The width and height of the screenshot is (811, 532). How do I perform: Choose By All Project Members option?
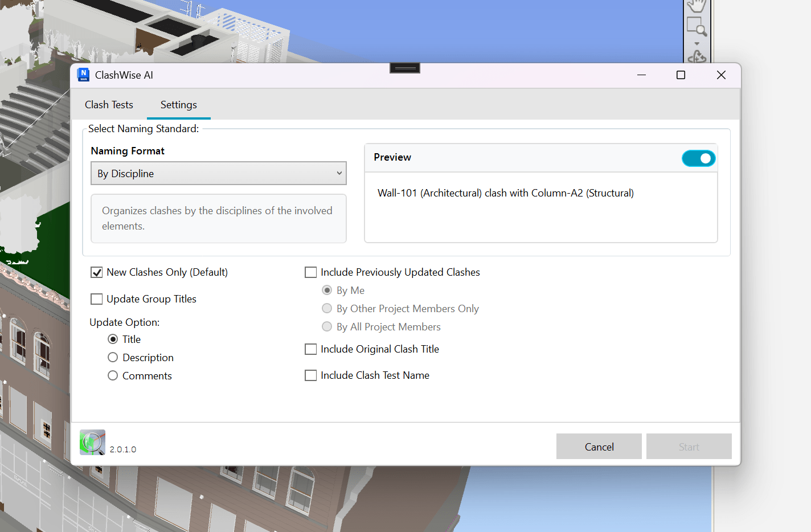pyautogui.click(x=327, y=327)
